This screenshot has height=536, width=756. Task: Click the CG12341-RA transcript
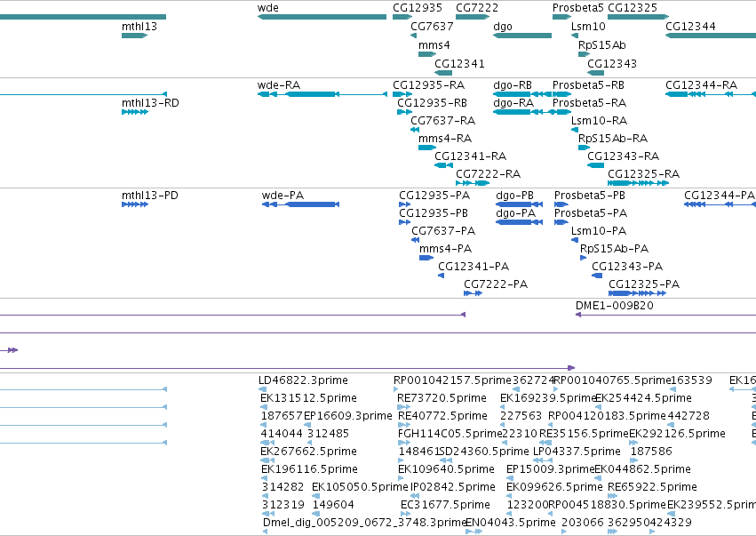[x=443, y=165]
